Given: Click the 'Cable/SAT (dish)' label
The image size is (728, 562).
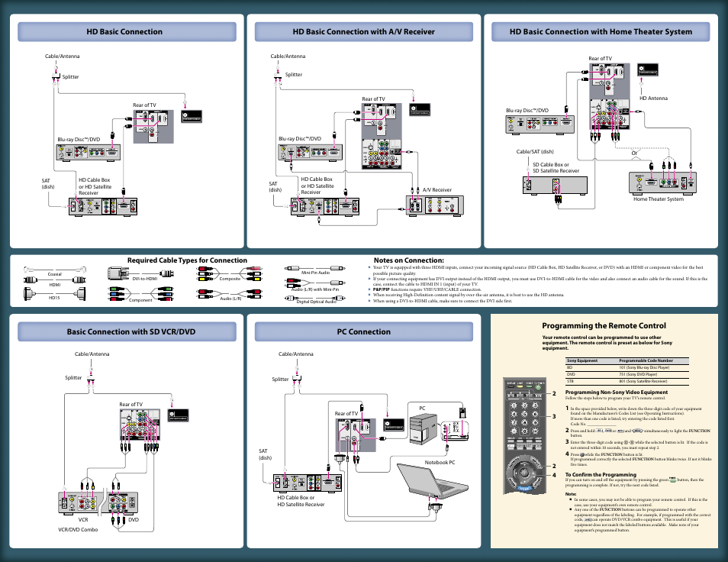Looking at the screenshot, I should [535, 151].
